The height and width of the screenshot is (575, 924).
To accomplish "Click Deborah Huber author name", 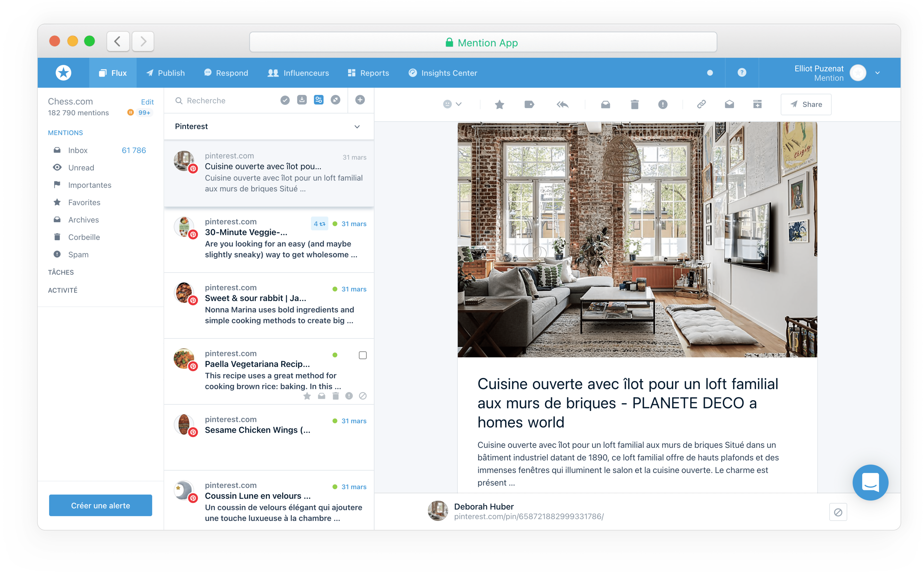I will (484, 506).
